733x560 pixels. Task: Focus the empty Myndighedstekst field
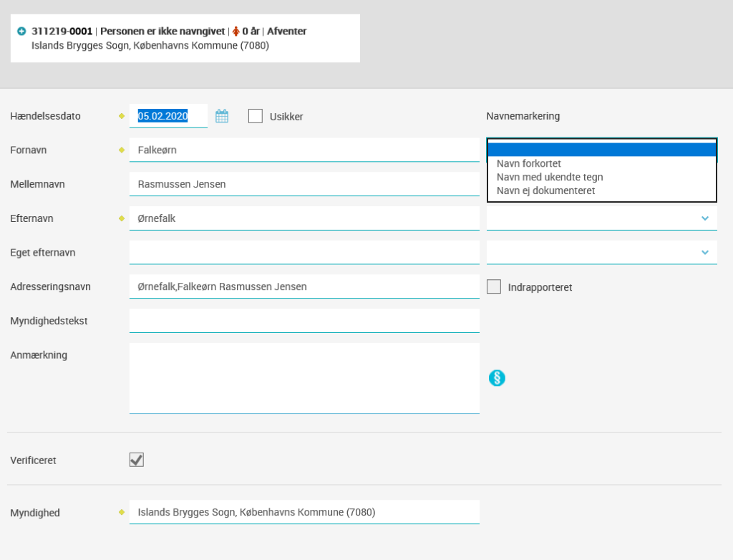point(304,321)
